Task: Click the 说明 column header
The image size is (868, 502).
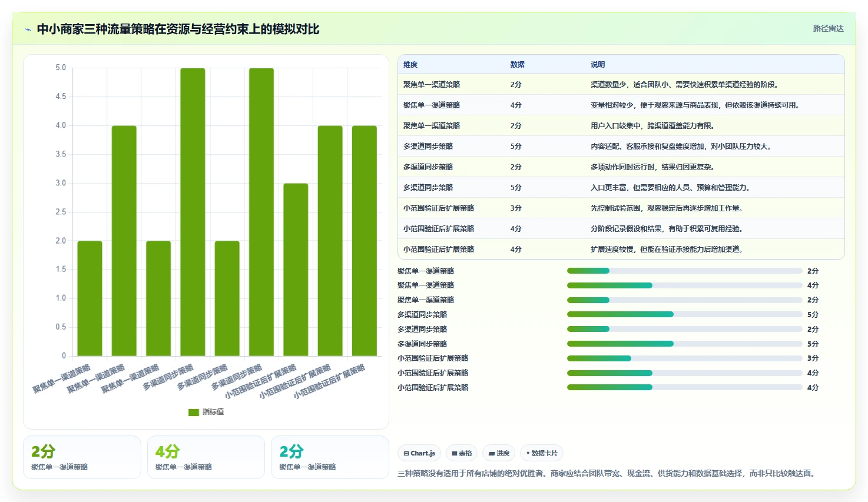Action: (x=598, y=65)
